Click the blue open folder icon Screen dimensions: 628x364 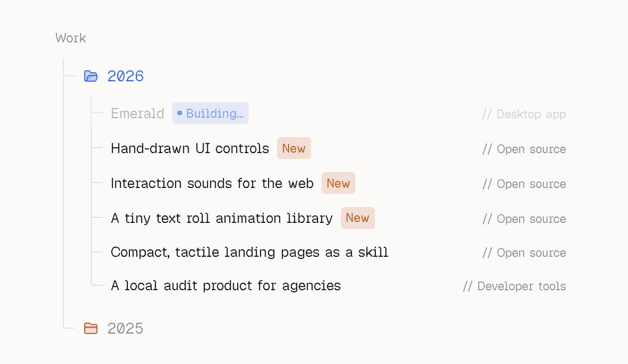pos(91,76)
